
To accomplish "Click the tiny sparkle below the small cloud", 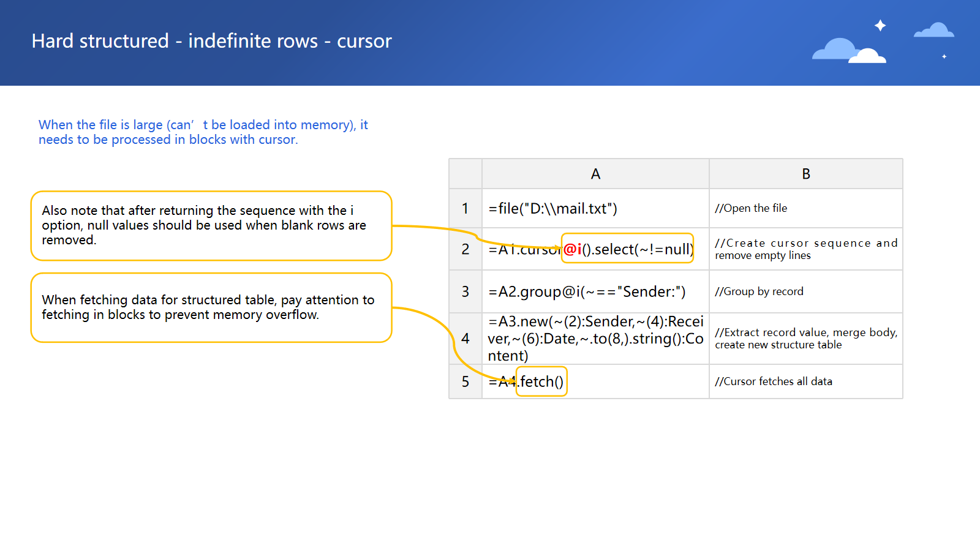I will point(944,56).
